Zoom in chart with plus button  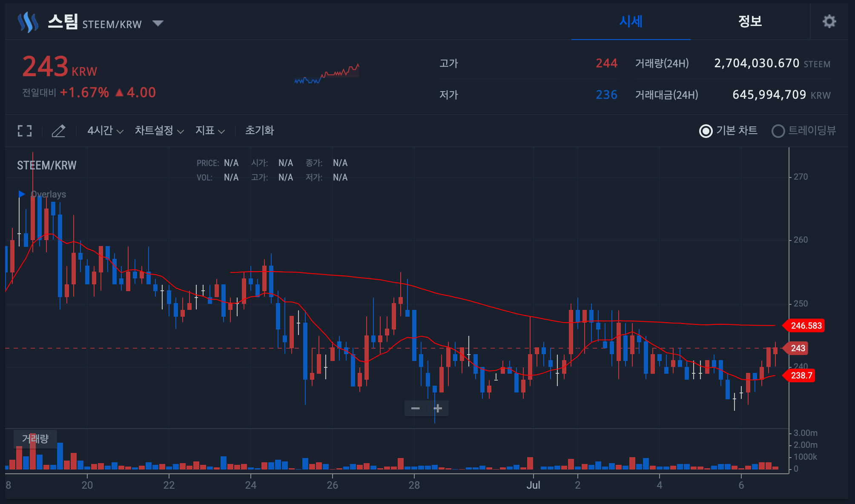438,408
